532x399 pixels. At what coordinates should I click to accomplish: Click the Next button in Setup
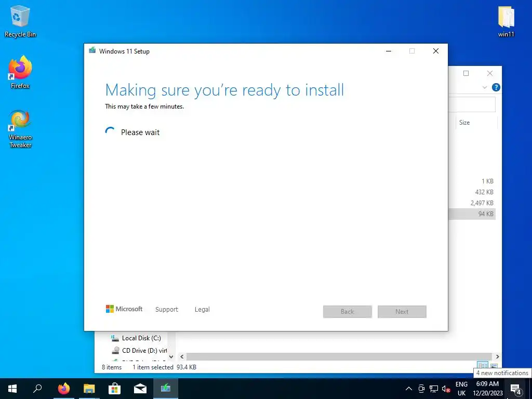pos(402,312)
